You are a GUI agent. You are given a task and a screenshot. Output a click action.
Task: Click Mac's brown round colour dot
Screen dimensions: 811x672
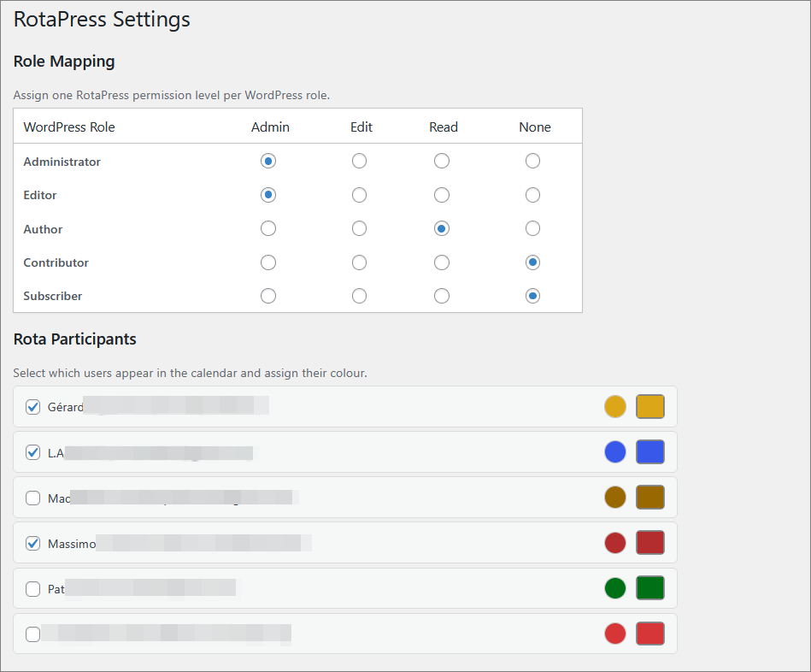tap(615, 497)
